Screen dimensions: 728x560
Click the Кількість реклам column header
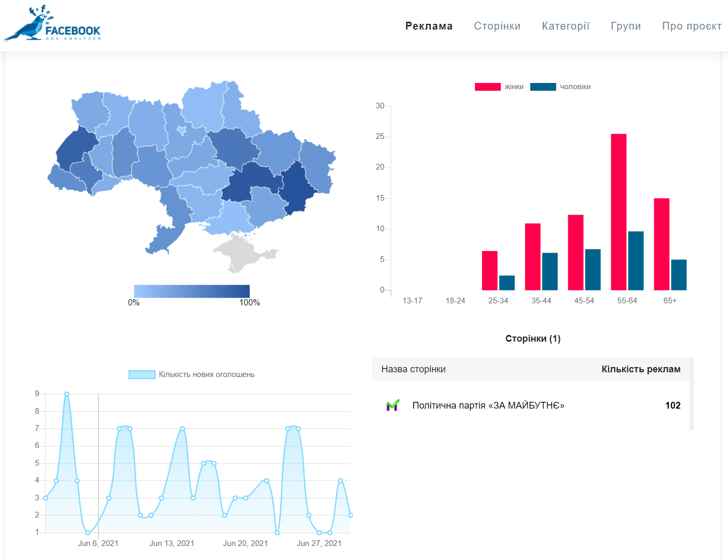(x=640, y=369)
